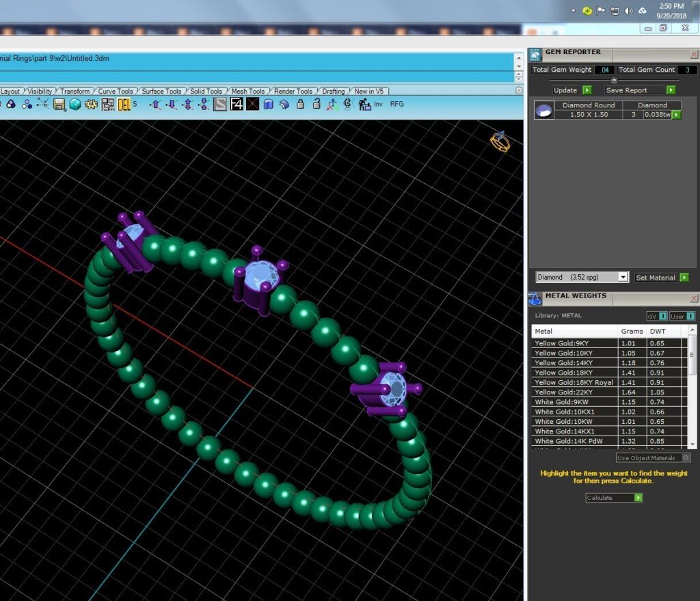Click the blue cylinder shade icon

268,104
